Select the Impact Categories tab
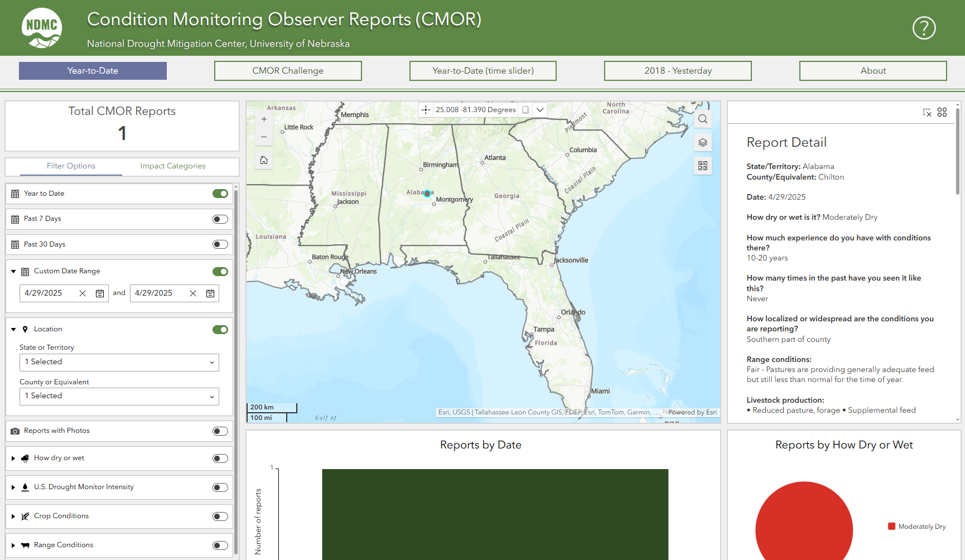The image size is (965, 560). click(x=173, y=166)
